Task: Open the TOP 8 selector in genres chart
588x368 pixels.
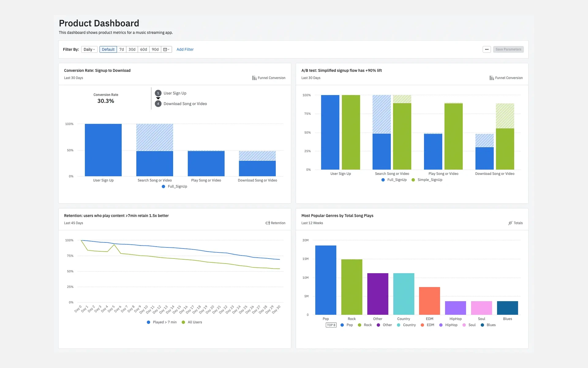Action: [331, 325]
